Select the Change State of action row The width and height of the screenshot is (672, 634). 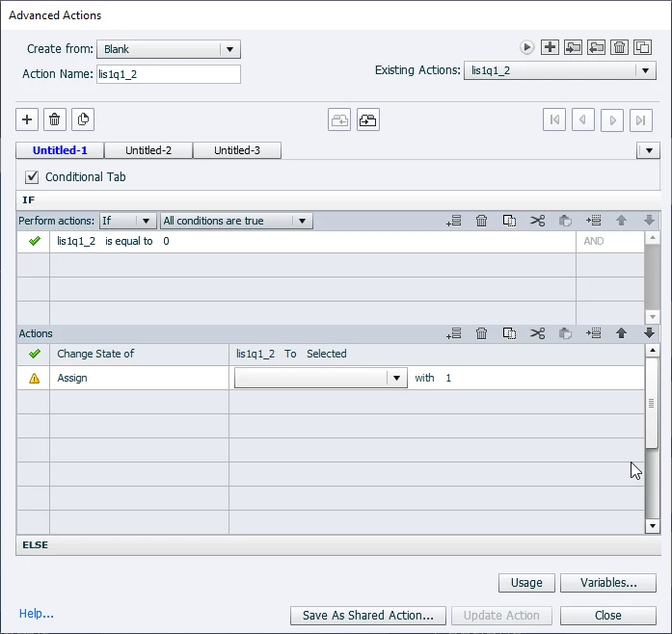(330, 354)
